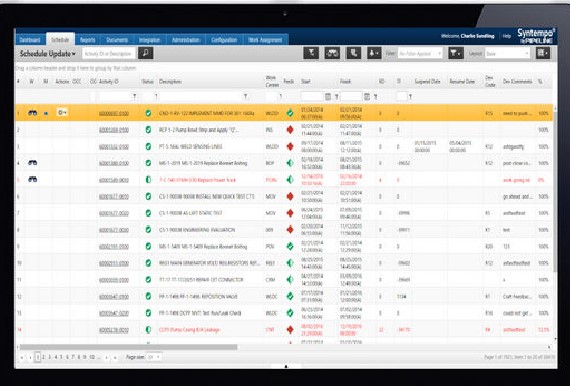Switch to the Integration tab
This screenshot has height=386, width=570.
point(149,40)
